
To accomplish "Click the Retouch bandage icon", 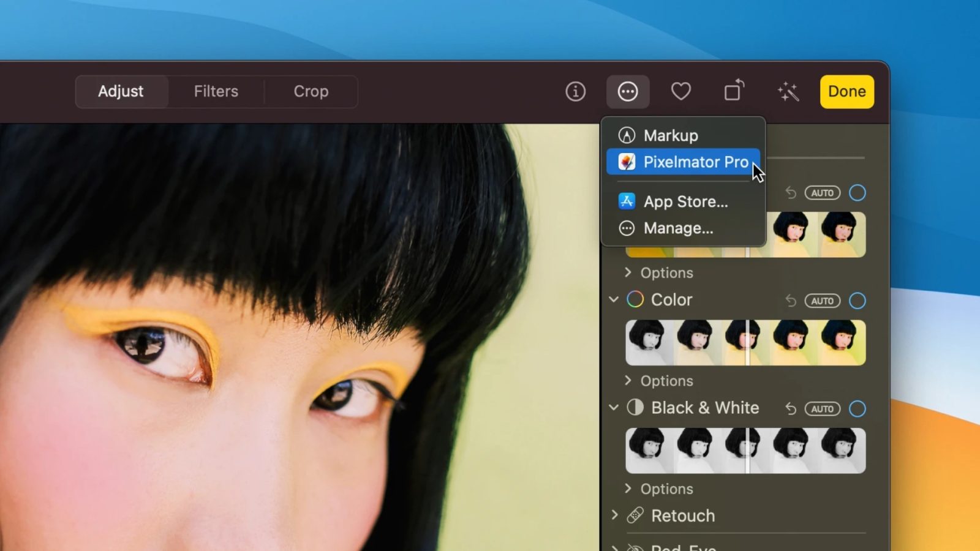I will (x=635, y=515).
